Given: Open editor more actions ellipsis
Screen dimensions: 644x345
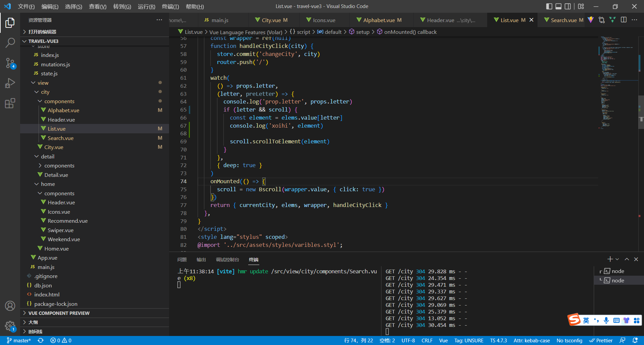Looking at the screenshot, I should [x=634, y=20].
